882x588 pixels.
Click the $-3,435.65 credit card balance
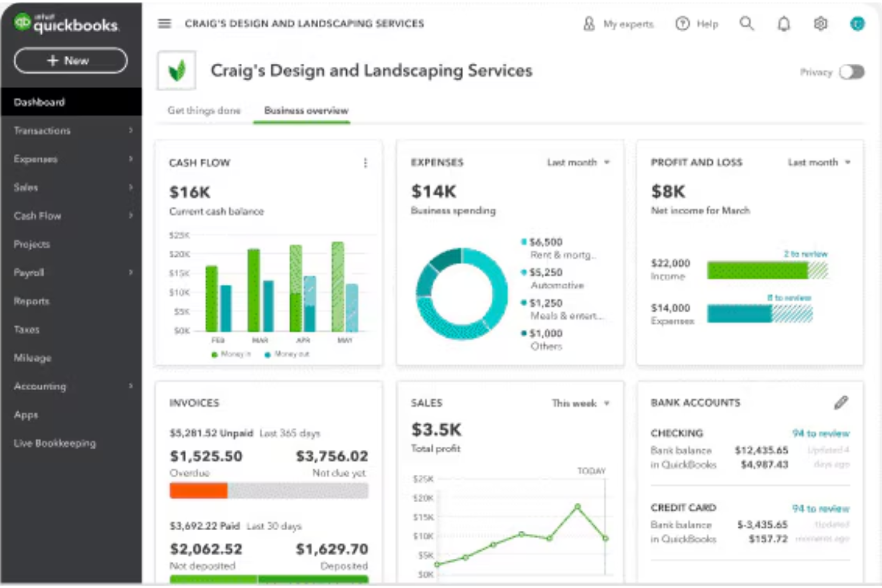(762, 525)
